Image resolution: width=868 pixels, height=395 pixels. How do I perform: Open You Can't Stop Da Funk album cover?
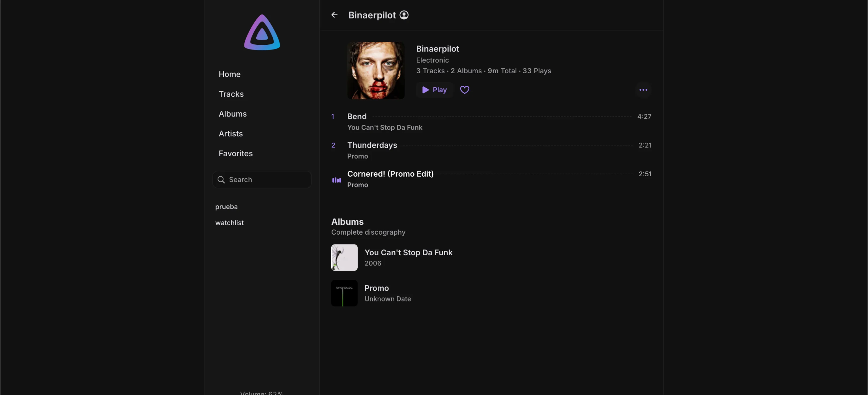pyautogui.click(x=344, y=258)
